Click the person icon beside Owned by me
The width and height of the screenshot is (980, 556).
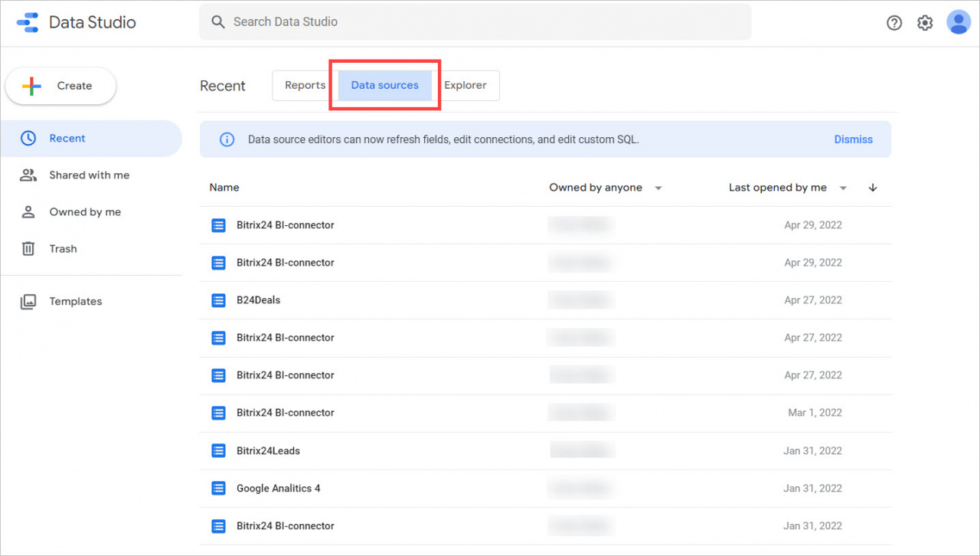coord(28,212)
